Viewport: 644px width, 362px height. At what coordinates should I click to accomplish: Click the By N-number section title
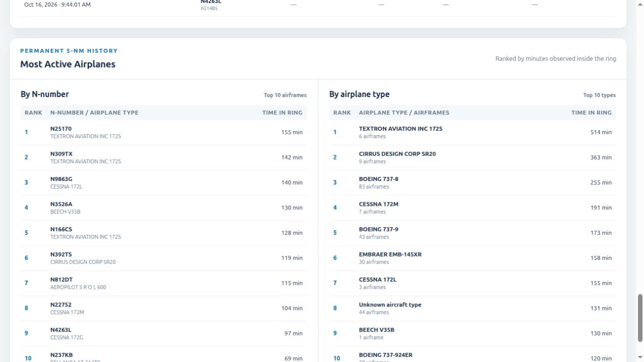45,94
